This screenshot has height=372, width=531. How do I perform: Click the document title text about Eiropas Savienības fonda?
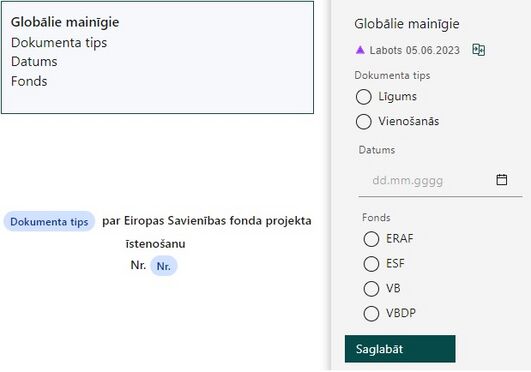[x=207, y=232]
